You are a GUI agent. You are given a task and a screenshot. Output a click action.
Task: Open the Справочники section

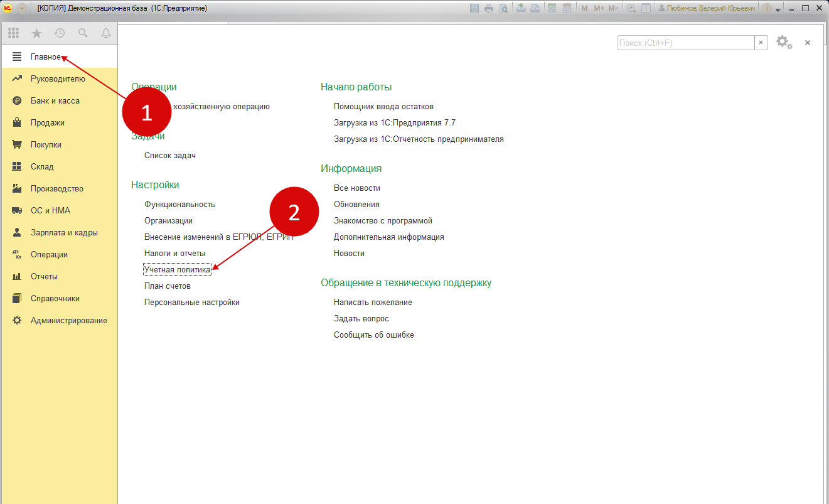pos(59,298)
